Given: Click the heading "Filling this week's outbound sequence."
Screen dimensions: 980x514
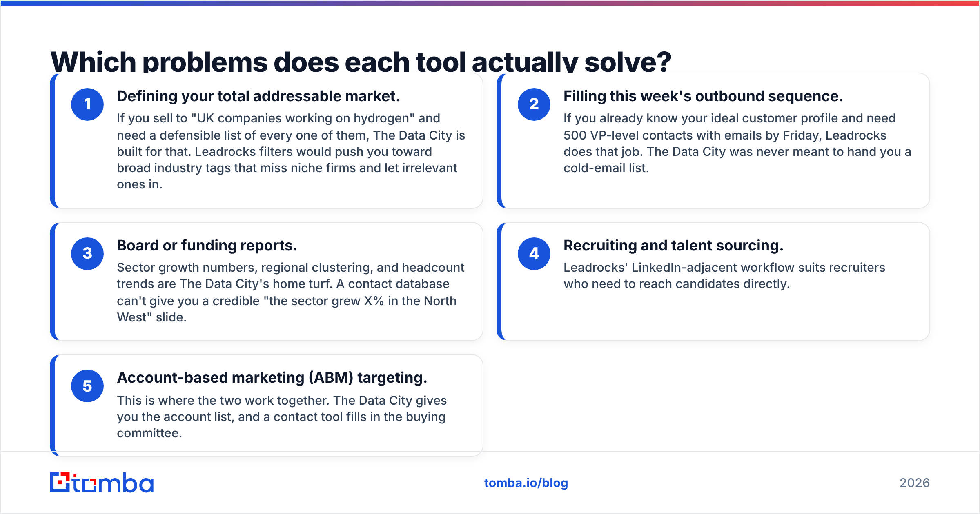Looking at the screenshot, I should click(x=703, y=96).
